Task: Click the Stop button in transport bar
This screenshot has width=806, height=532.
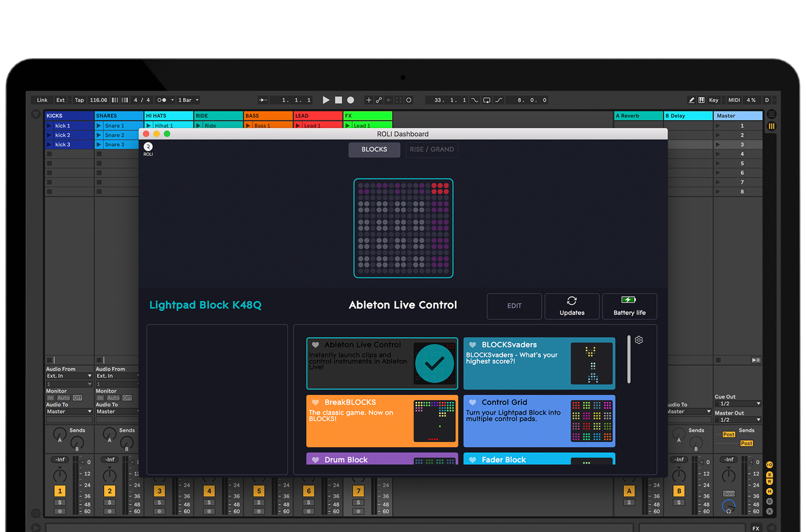Action: pyautogui.click(x=339, y=100)
